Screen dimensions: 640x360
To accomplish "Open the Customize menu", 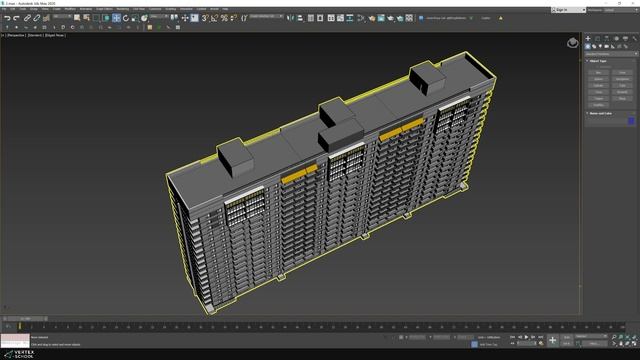I will [x=155, y=9].
